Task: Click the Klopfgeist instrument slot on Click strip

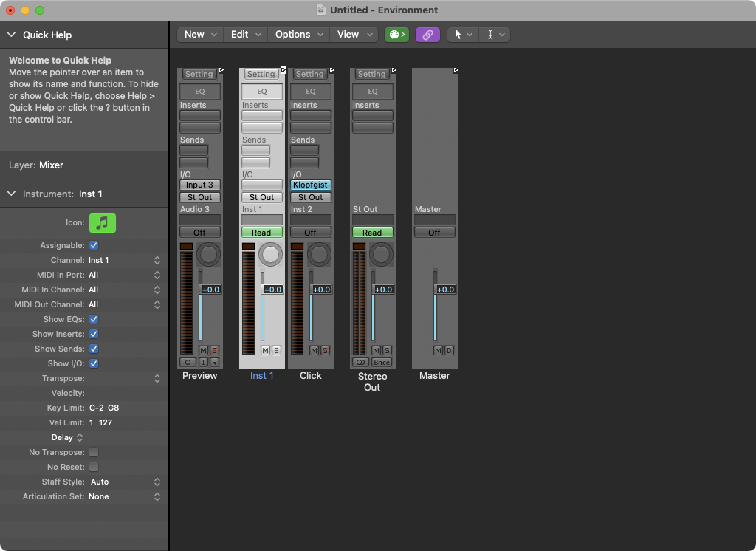Action: (310, 185)
